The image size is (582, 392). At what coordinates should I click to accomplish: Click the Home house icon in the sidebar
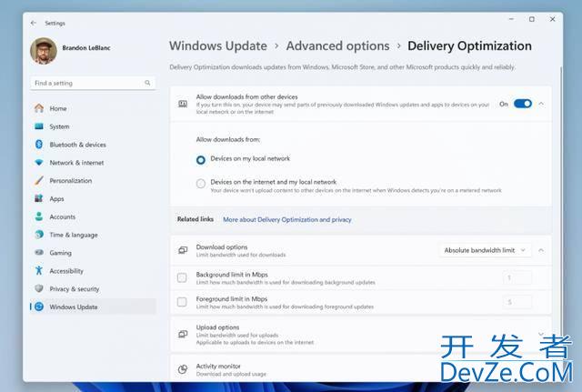(39, 108)
